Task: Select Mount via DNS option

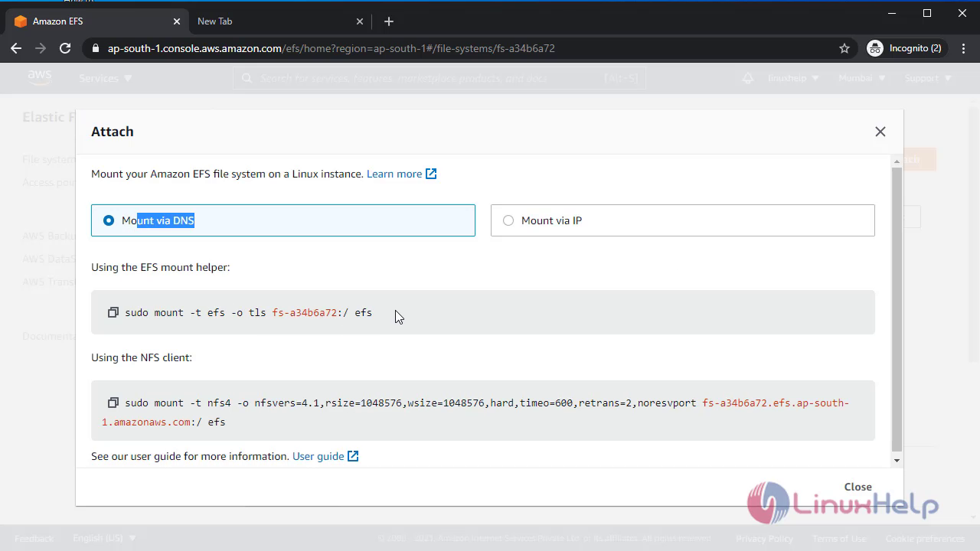Action: click(x=283, y=220)
